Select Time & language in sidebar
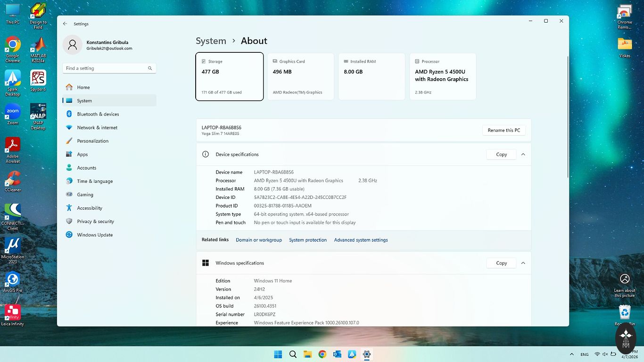Screen dimensions: 644x362 [x=95, y=181]
